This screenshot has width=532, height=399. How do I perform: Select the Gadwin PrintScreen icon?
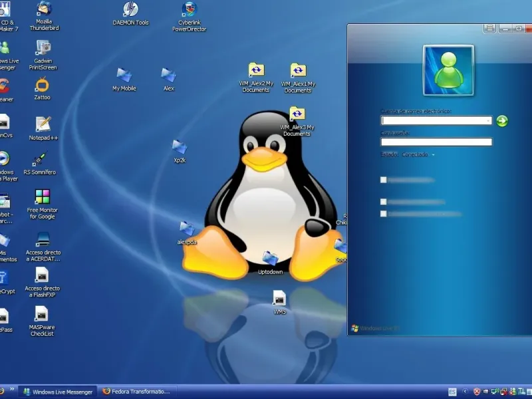[x=43, y=55]
